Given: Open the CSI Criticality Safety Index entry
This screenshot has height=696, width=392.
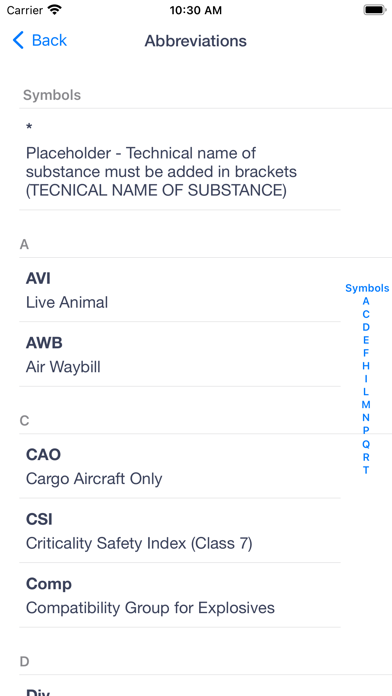Looking at the screenshot, I should click(x=180, y=530).
